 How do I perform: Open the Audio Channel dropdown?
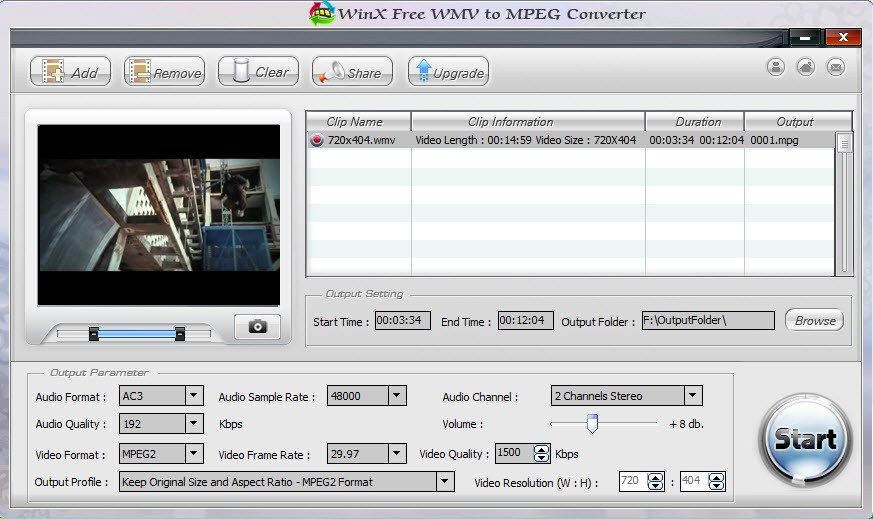tap(693, 396)
